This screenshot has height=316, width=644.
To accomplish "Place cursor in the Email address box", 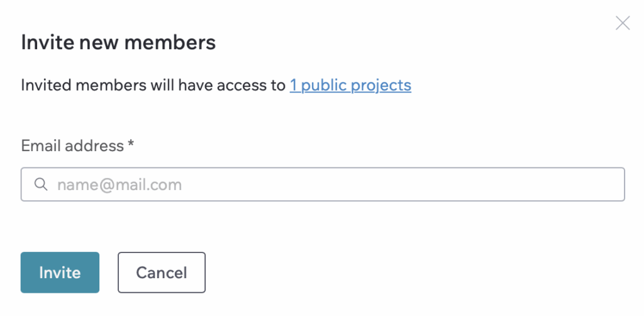I will tap(323, 184).
